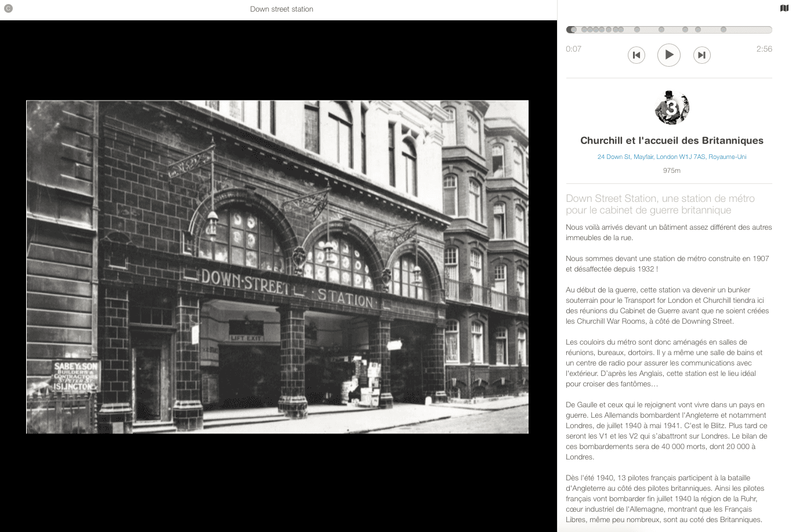
Task: Jump to the fourth-from-last timeline marker
Action: [x=660, y=30]
